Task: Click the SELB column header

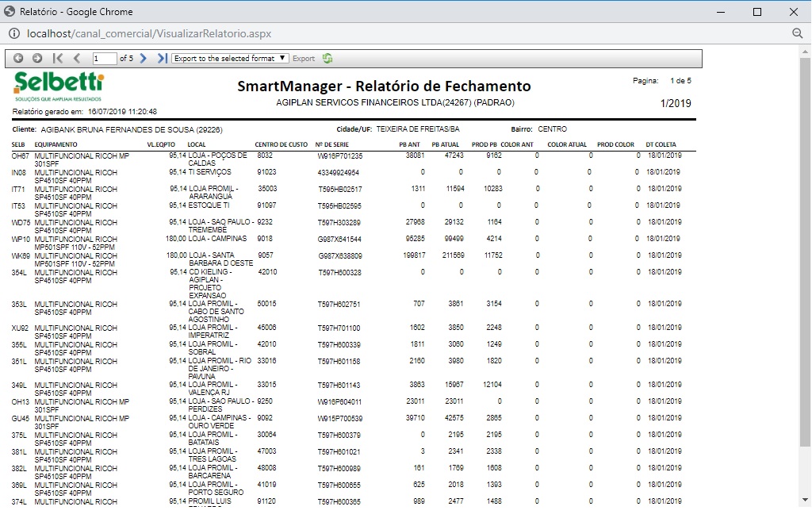Action: (x=18, y=144)
